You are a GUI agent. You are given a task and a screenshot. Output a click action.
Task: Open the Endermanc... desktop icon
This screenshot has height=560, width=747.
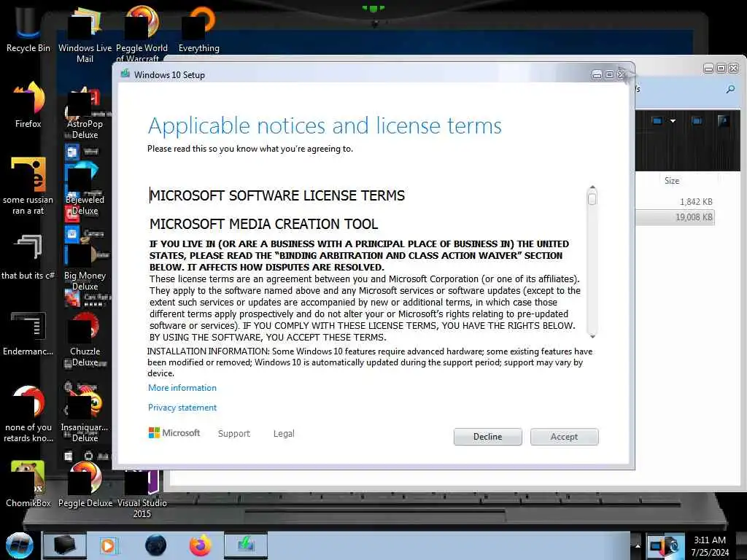tap(28, 333)
